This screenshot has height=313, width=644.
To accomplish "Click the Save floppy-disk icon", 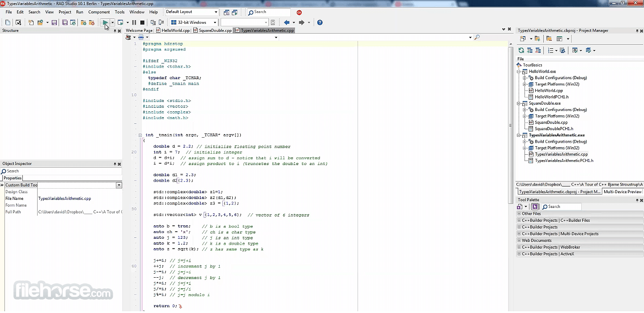I will click(54, 22).
